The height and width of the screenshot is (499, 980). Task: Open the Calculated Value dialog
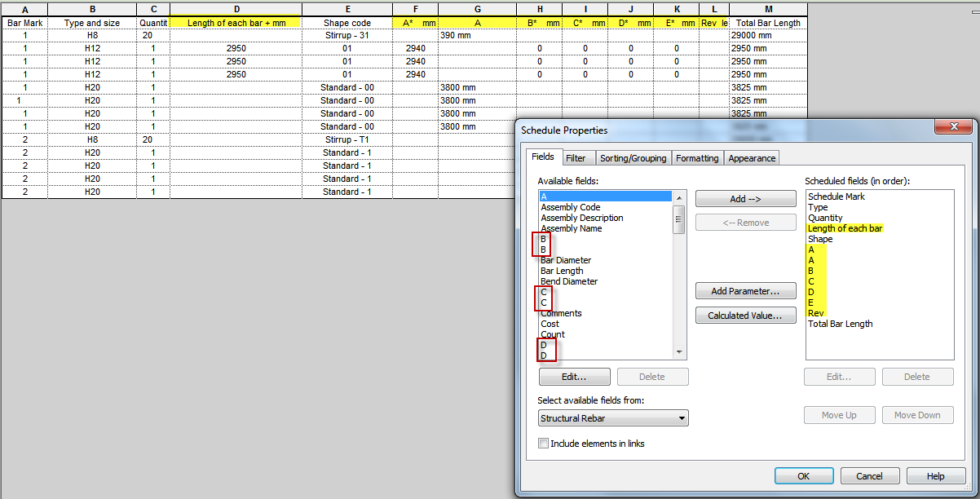[745, 315]
